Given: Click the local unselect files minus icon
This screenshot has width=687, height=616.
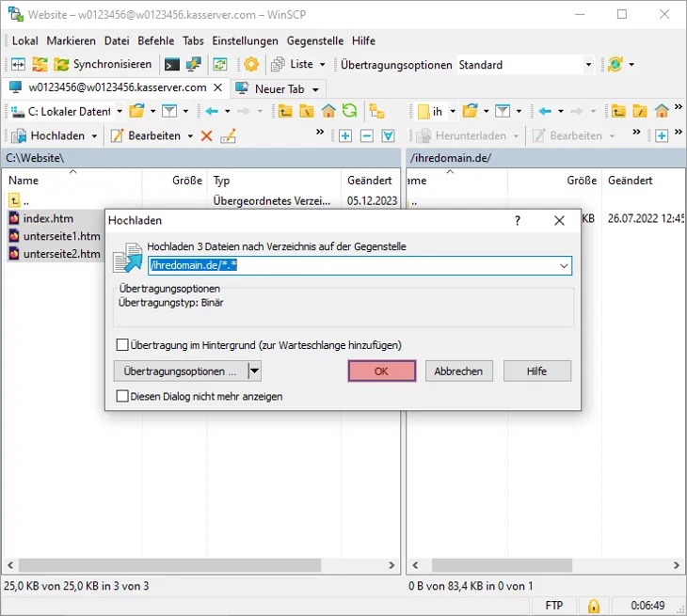Looking at the screenshot, I should (366, 135).
